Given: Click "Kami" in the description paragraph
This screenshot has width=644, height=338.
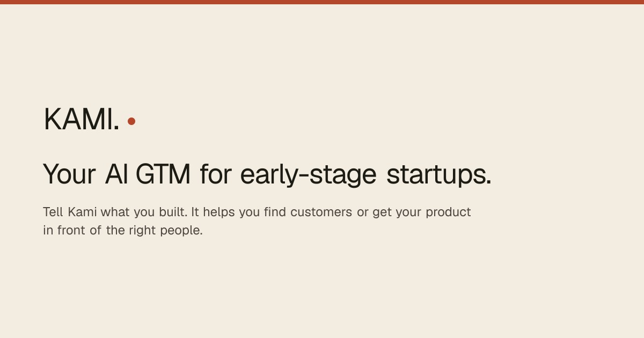Looking at the screenshot, I should click(x=82, y=212).
